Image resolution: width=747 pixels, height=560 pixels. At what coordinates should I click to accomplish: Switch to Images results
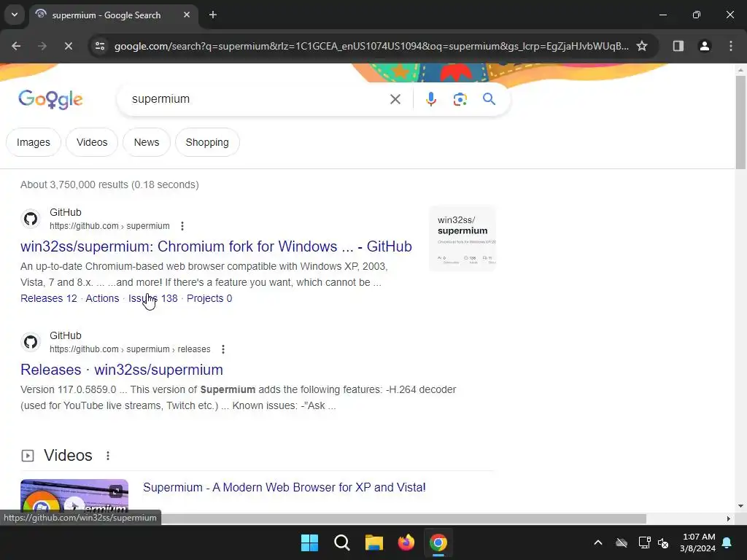tap(34, 142)
